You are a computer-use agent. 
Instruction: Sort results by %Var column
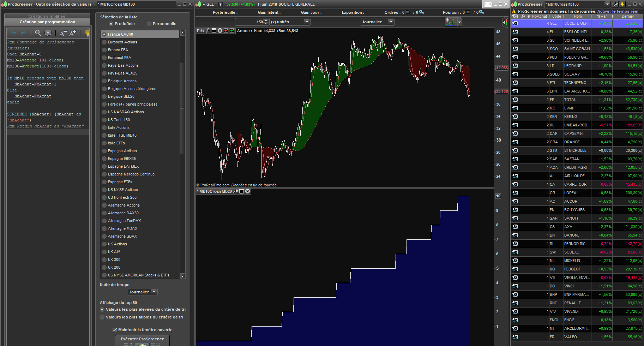coord(602,16)
